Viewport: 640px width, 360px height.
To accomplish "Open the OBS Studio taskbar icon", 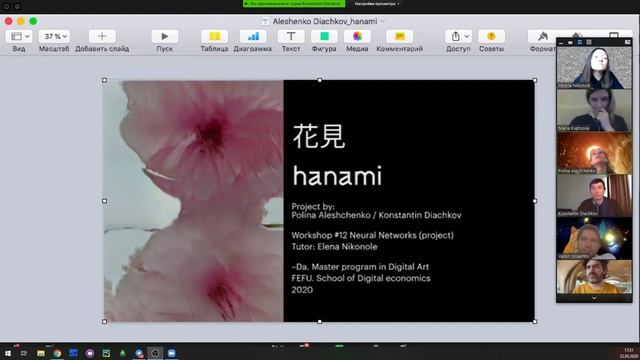I will click(155, 353).
